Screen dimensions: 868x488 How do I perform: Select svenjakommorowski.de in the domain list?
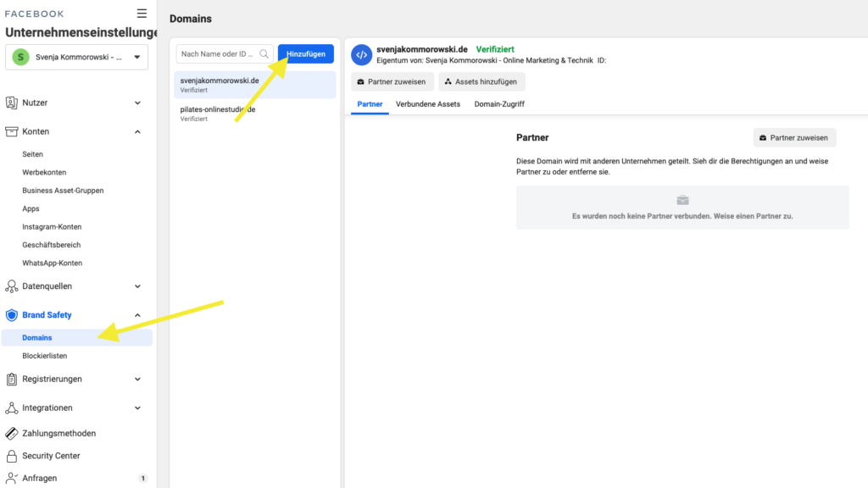tap(254, 85)
